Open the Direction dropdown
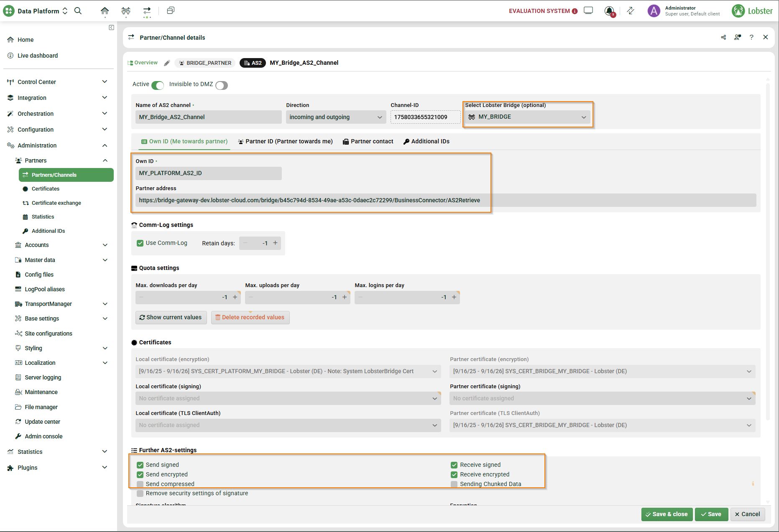Screen dimensions: 779x532 pos(336,117)
